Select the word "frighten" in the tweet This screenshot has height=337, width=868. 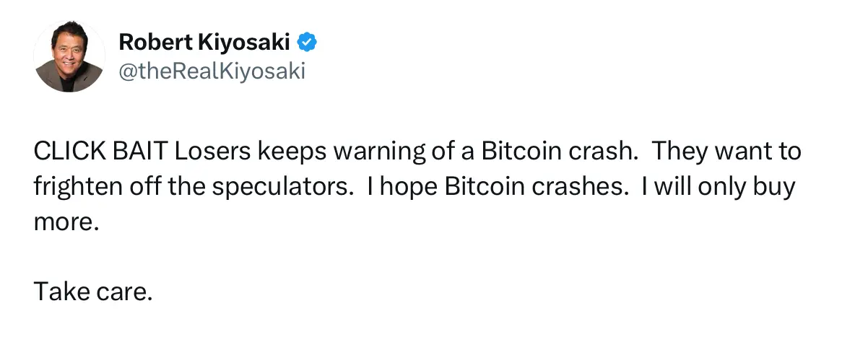(74, 187)
